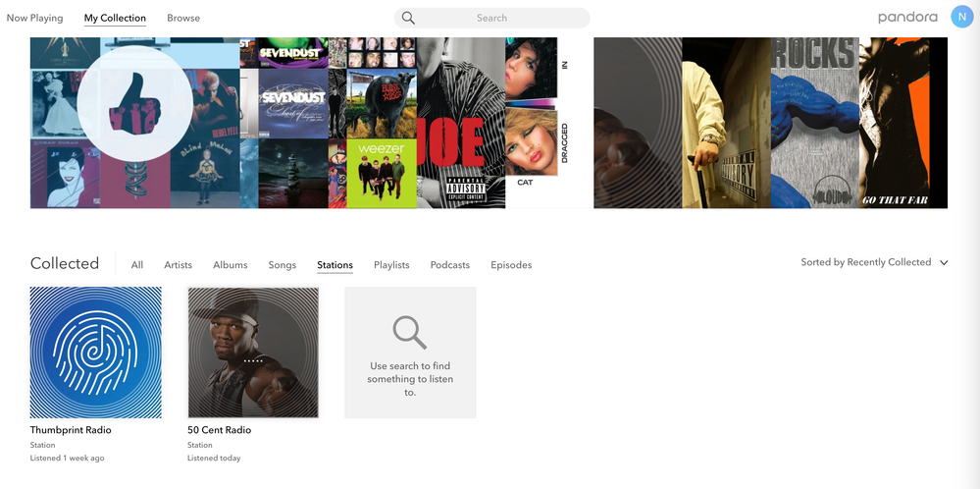
Task: Switch to Now Playing tab
Action: [x=34, y=18]
